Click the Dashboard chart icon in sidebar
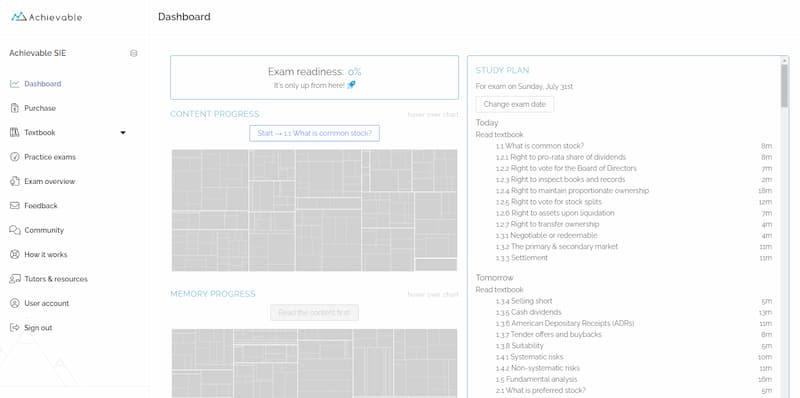 (14, 84)
